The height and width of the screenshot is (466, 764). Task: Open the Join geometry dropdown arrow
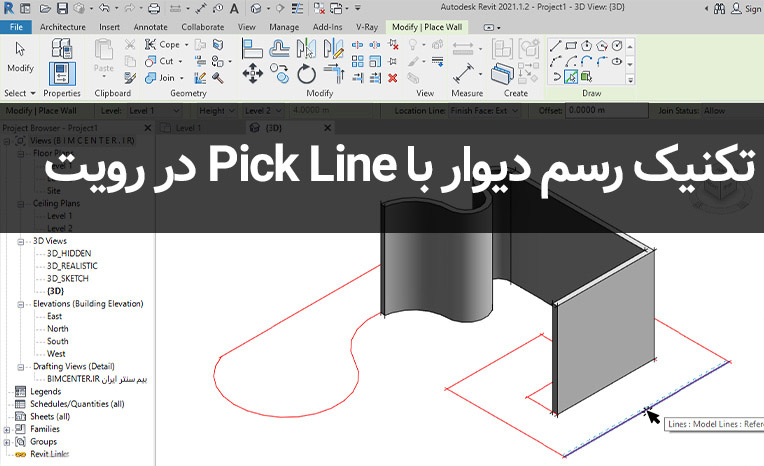181,78
